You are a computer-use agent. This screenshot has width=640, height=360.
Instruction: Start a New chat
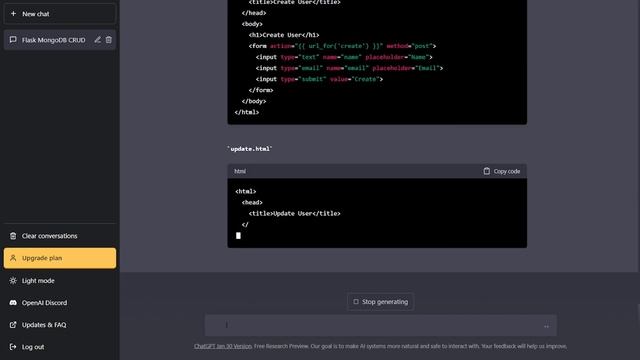coord(60,14)
